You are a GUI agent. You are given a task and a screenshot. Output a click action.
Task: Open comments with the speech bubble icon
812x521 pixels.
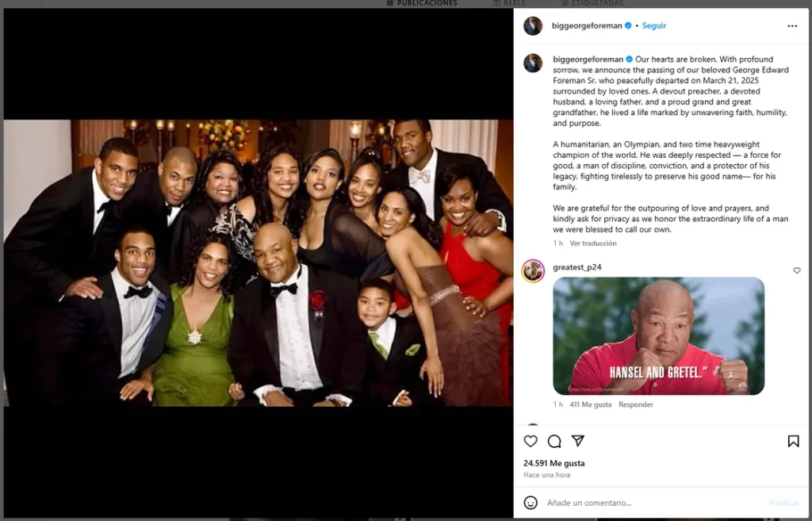(x=554, y=441)
